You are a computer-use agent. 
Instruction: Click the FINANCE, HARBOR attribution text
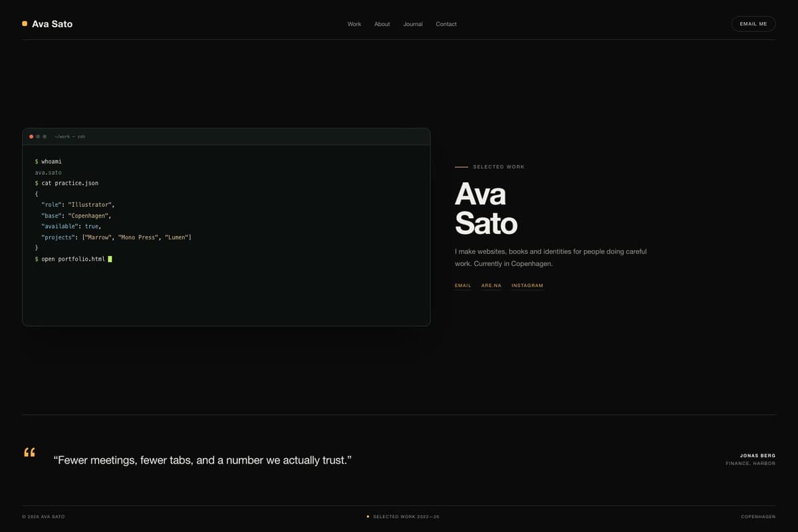pos(751,464)
